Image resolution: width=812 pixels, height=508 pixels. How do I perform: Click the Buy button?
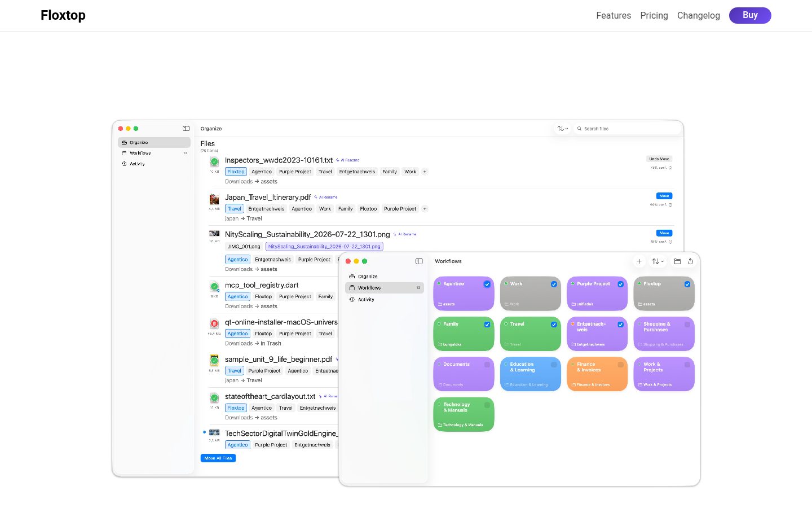pyautogui.click(x=750, y=15)
